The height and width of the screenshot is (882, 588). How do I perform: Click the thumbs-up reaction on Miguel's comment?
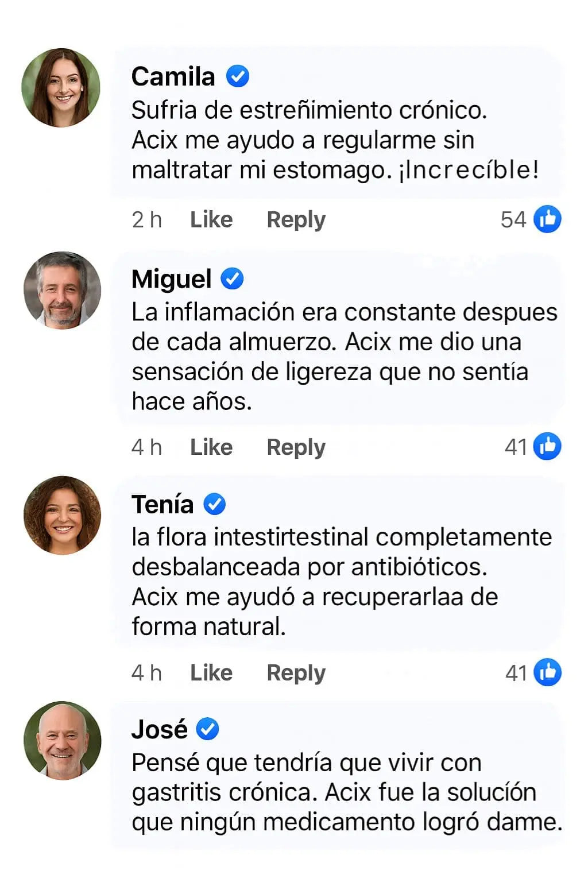[x=547, y=447]
